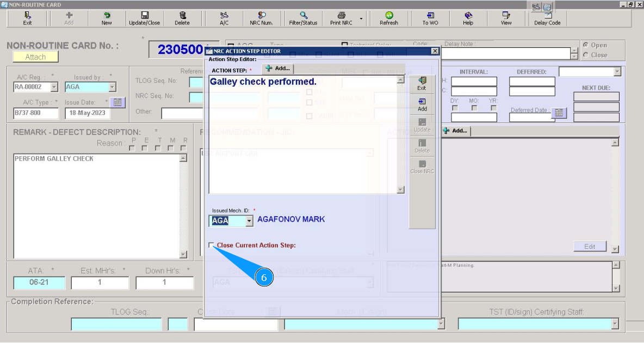Tick the Reason E checkbox
Viewport: 644px width, 343px height.
coord(145,148)
